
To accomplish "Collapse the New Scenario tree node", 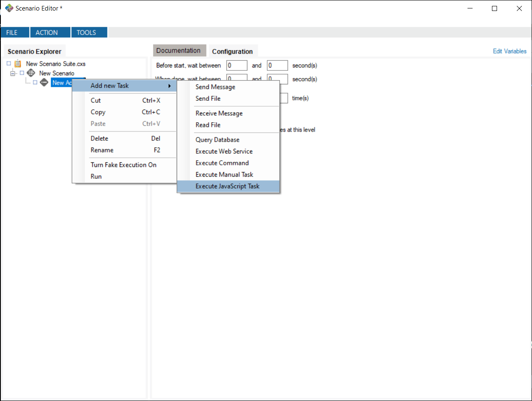I will pyautogui.click(x=13, y=73).
